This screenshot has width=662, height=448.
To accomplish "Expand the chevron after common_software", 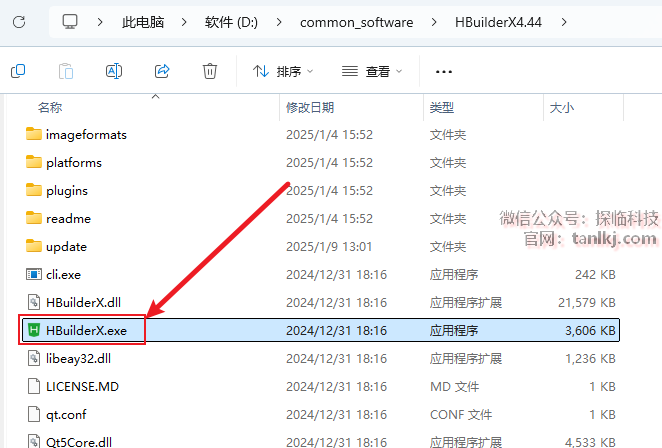I will 434,22.
